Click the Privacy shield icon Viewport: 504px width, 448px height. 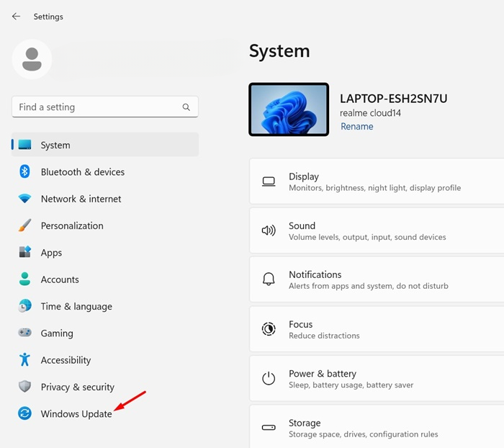point(24,386)
